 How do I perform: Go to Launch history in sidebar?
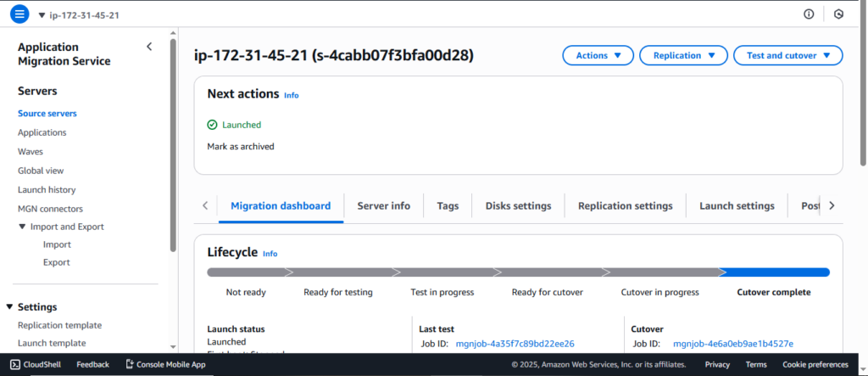[x=47, y=189]
